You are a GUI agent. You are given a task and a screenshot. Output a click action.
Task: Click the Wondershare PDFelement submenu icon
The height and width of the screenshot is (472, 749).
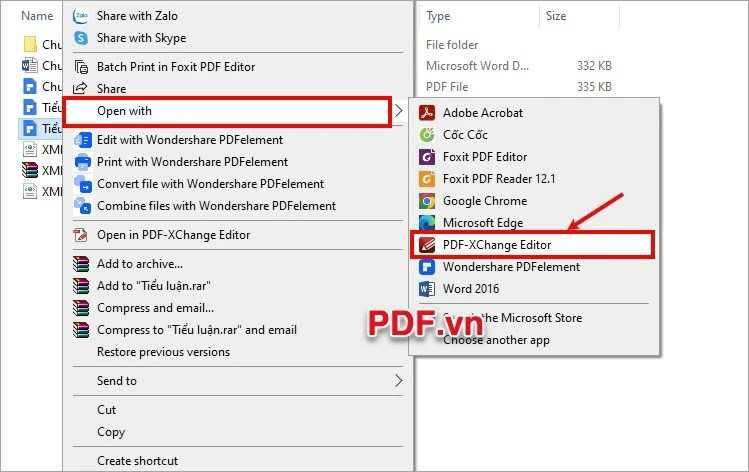[427, 267]
